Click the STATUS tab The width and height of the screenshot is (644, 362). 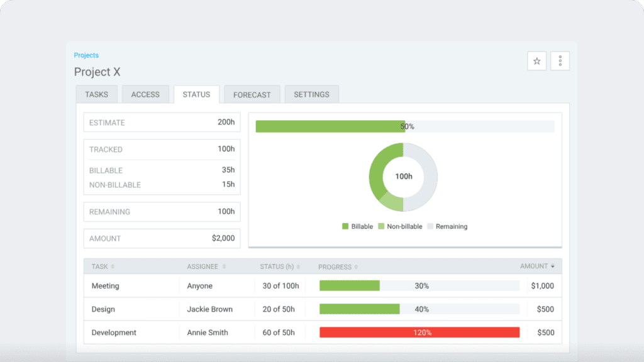[196, 94]
